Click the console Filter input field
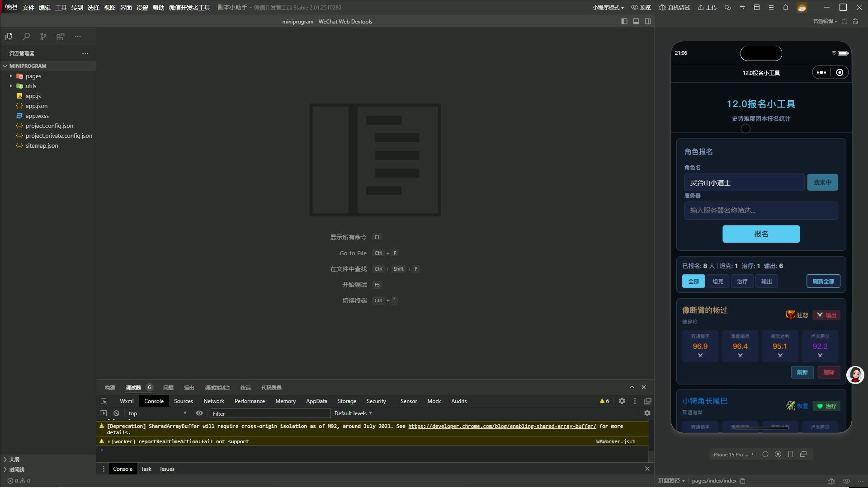The width and height of the screenshot is (868, 488). pos(270,413)
